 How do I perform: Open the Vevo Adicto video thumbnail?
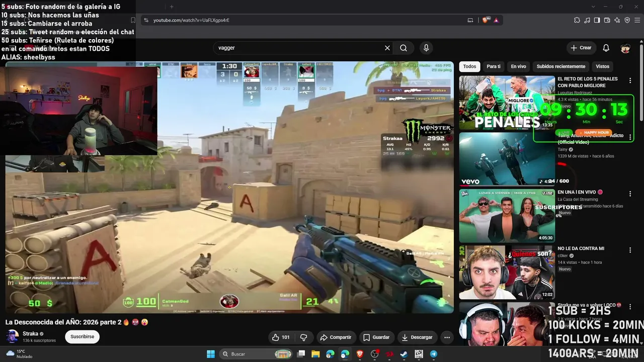tap(507, 159)
